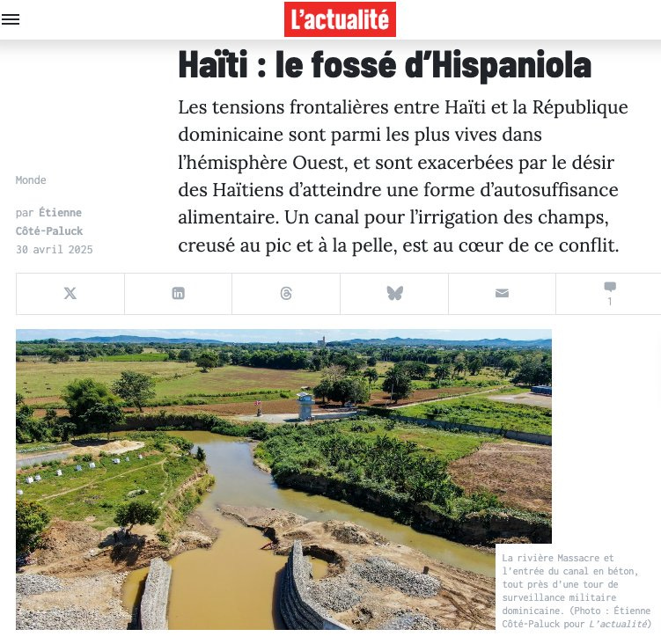Send the article by email envelope icon
This screenshot has width=661, height=644.
pos(502,293)
